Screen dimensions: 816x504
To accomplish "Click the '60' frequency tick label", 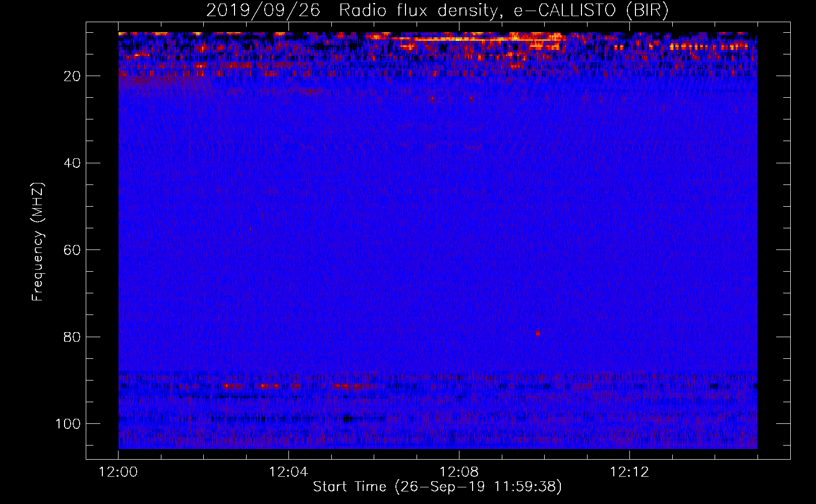I will (72, 250).
